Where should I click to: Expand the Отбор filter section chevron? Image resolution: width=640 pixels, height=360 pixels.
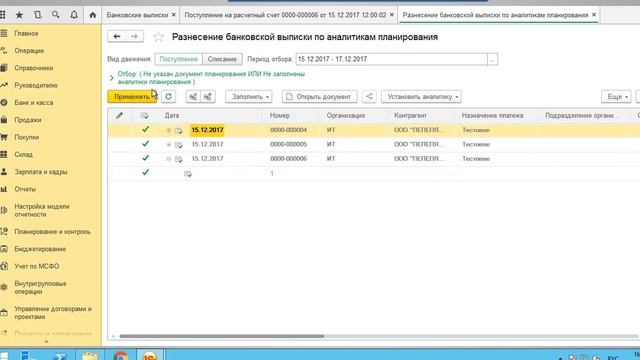pos(111,78)
